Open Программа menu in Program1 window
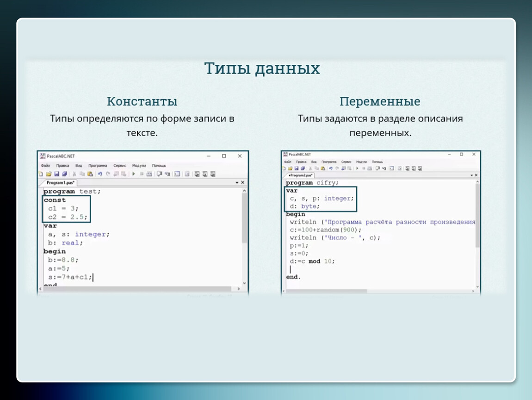This screenshot has width=532, height=400. coord(98,165)
